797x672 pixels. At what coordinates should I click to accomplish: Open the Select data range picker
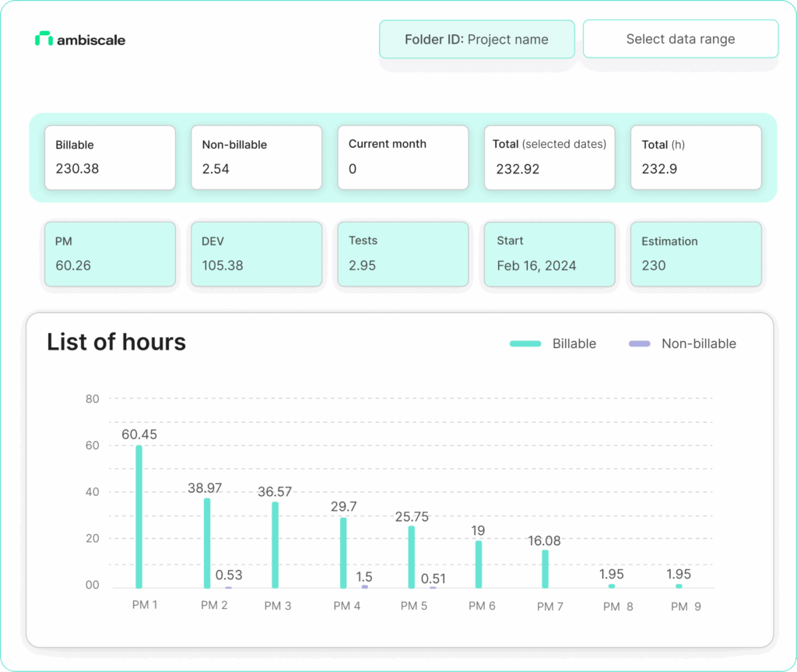(680, 39)
